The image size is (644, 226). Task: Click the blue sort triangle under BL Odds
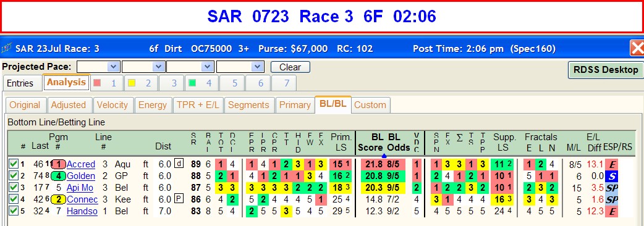[384, 156]
